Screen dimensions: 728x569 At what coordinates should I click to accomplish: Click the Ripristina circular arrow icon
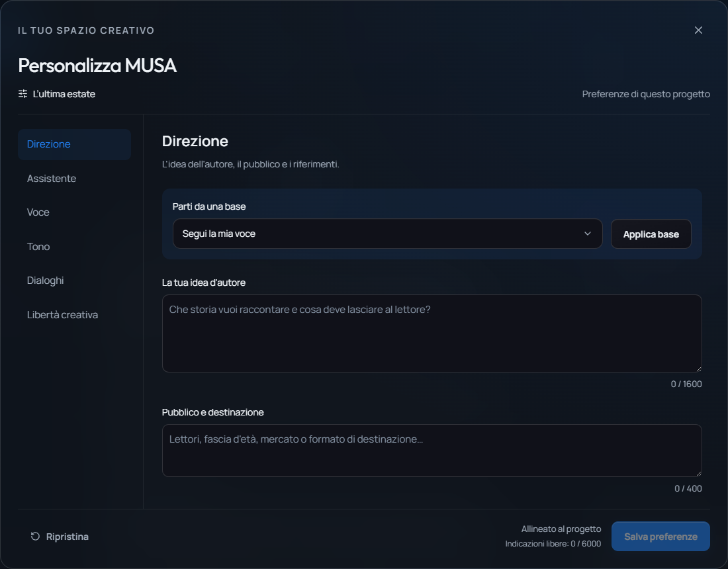[35, 537]
